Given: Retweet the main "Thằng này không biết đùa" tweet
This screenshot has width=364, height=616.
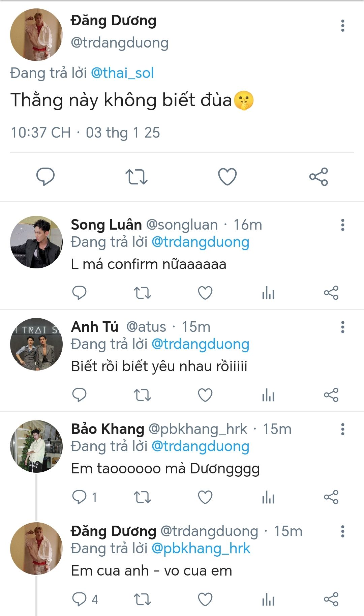Looking at the screenshot, I should pos(136,177).
